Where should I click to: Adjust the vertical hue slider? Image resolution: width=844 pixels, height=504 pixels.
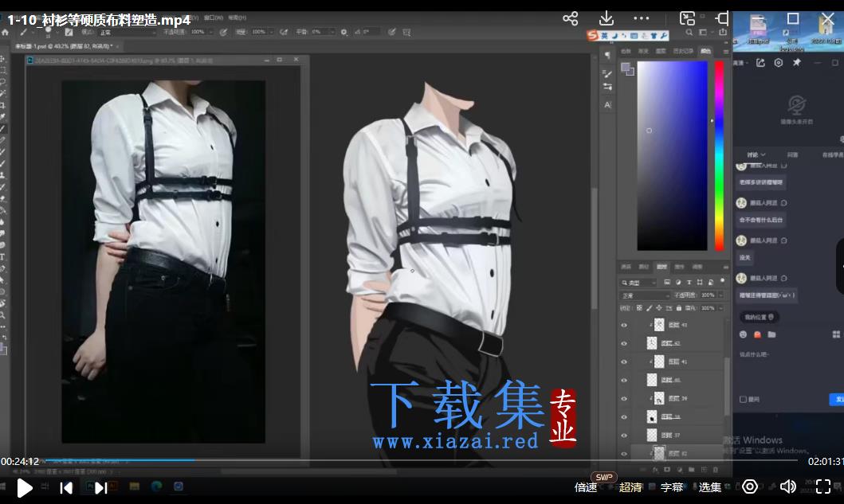[x=719, y=155]
